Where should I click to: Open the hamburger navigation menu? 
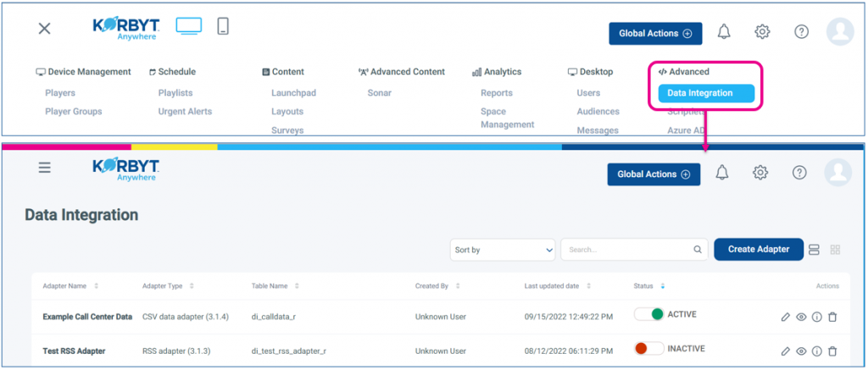pyautogui.click(x=45, y=168)
